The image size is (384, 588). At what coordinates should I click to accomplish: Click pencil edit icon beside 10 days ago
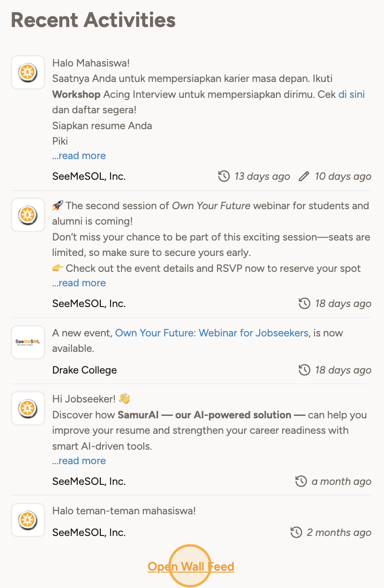coord(304,176)
